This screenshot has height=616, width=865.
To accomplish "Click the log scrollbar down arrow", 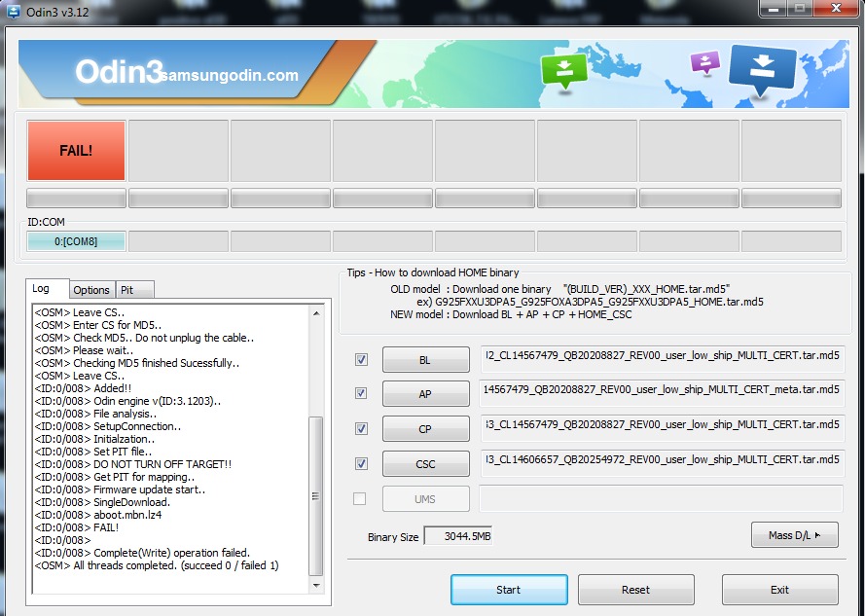I will pyautogui.click(x=316, y=586).
